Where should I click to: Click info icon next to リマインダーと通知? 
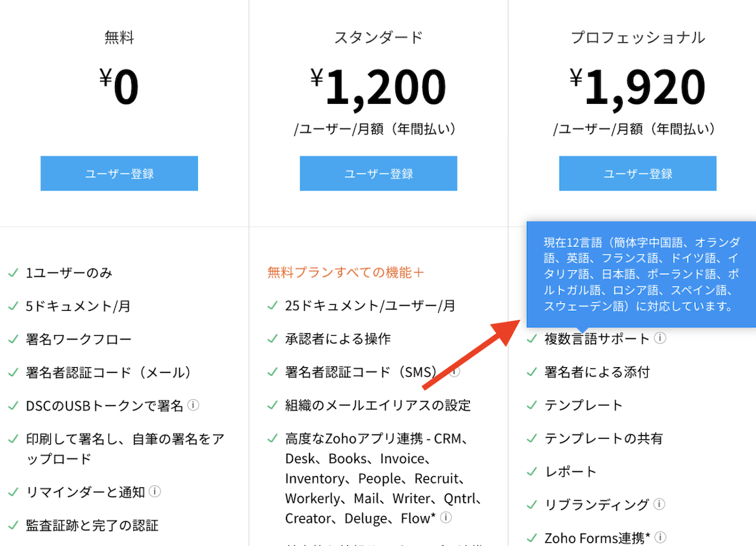point(155,491)
